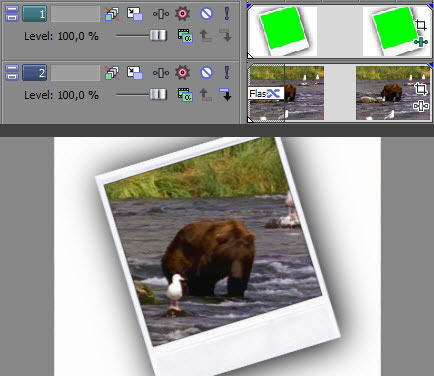Viewport: 434px width, 376px height.
Task: Select right bear thumbnail on track 2
Action: [393, 93]
